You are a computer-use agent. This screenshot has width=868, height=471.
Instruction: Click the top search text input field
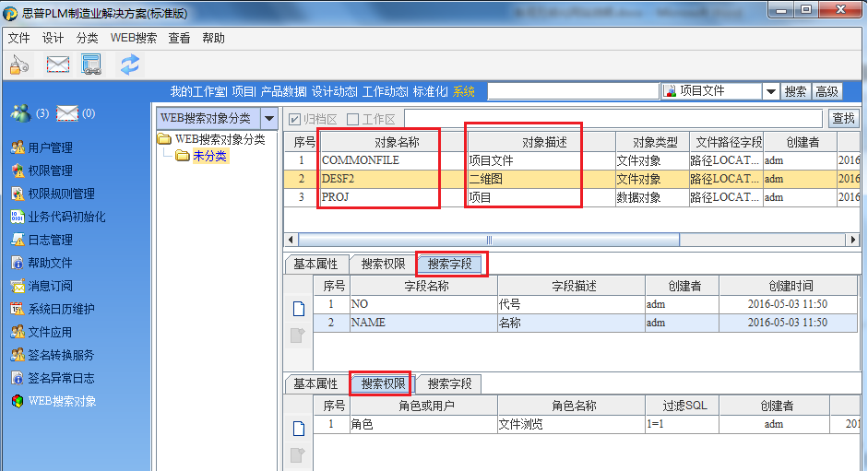(x=572, y=91)
